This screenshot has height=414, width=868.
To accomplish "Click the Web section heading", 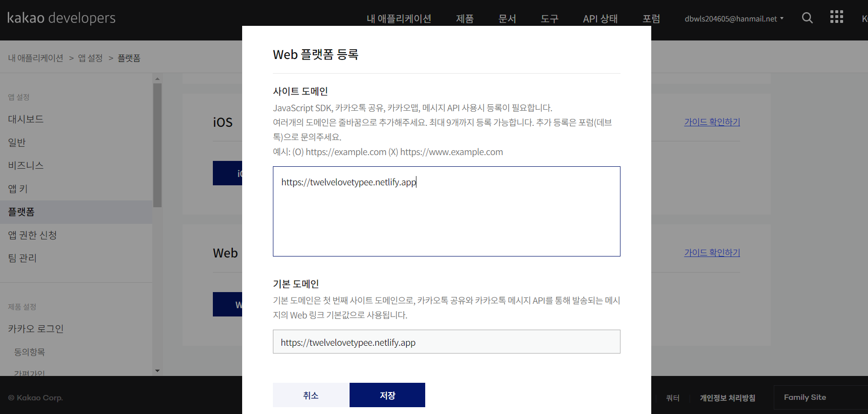I will coord(226,253).
